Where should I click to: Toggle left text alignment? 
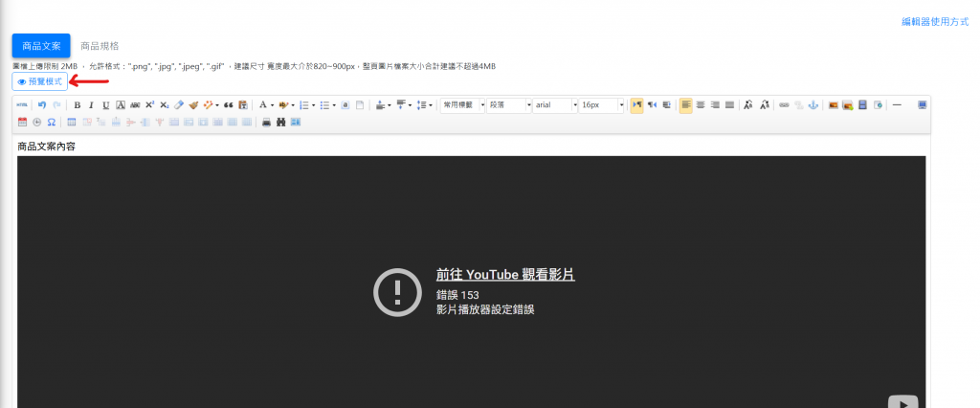686,104
